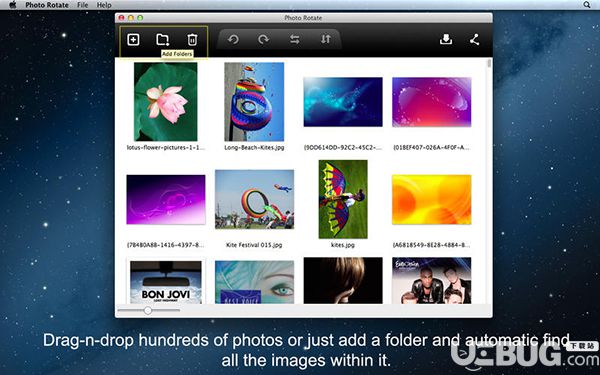Flip photos vertically

pyautogui.click(x=326, y=39)
